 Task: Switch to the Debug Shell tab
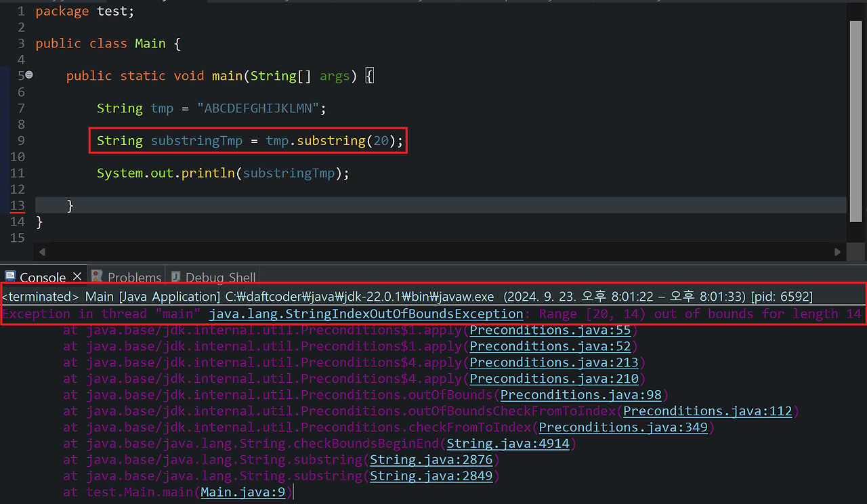click(220, 277)
